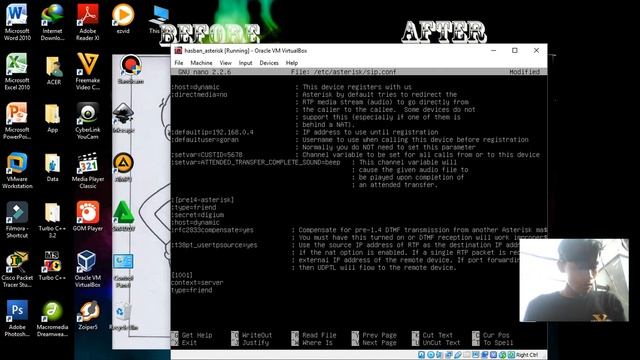The width and height of the screenshot is (640, 360).
Task: Click the ';defaultuser=goran' line
Action: (205, 140)
